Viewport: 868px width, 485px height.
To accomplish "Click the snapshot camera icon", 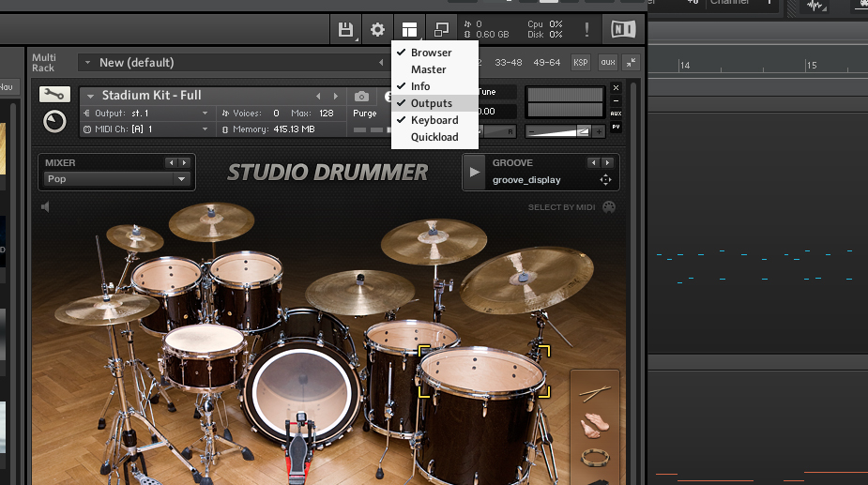I will [361, 97].
